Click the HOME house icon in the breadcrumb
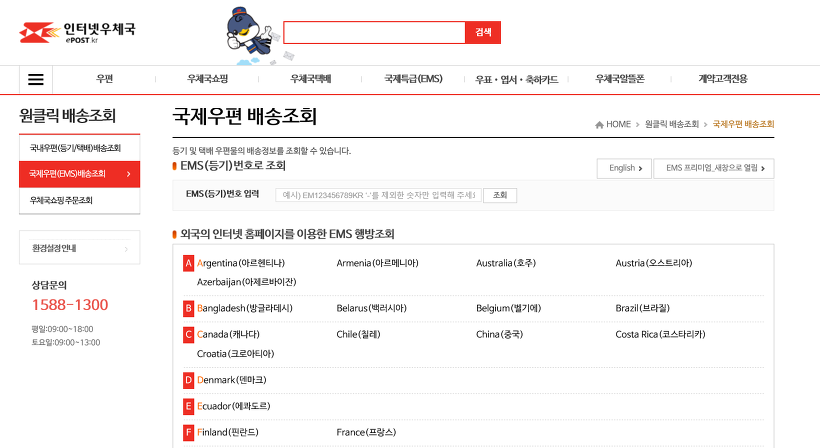This screenshot has height=448, width=820. coord(599,124)
